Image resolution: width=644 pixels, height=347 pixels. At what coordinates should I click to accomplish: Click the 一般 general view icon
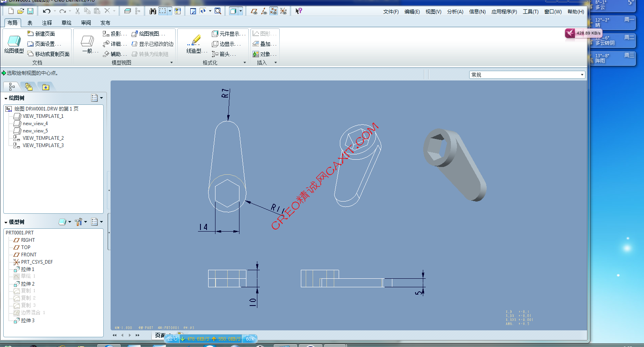(87, 41)
